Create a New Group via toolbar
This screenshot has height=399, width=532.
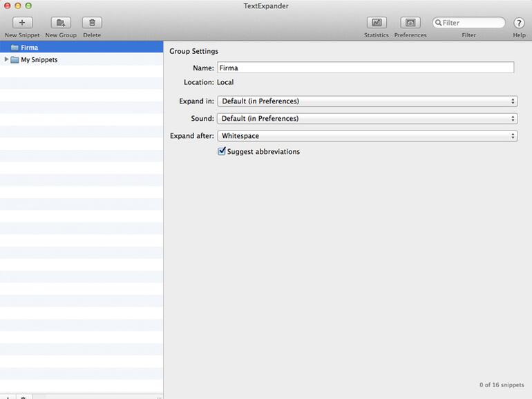(61, 23)
